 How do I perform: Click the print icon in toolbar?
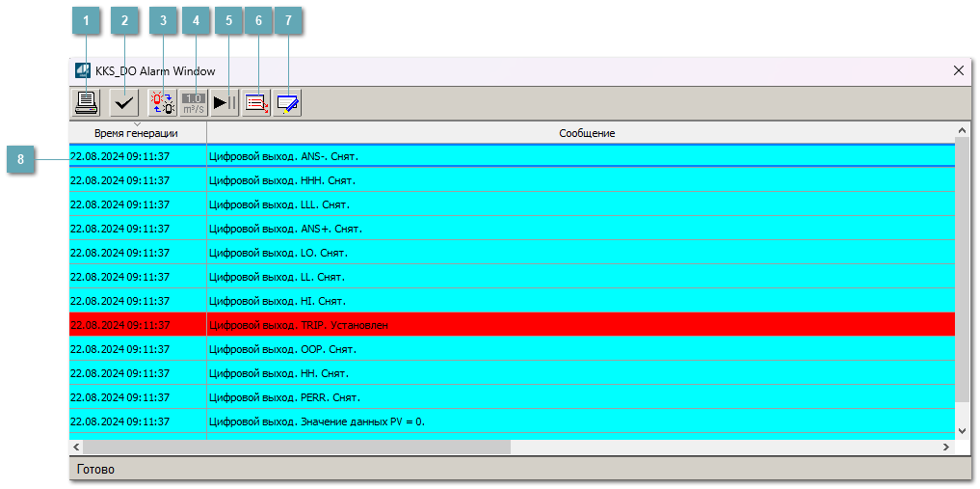87,102
